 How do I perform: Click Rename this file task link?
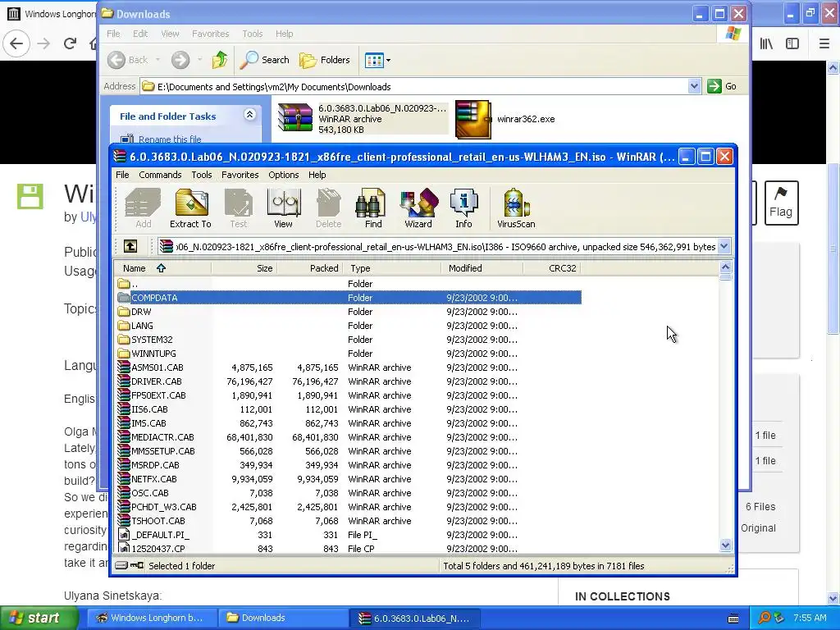point(170,139)
